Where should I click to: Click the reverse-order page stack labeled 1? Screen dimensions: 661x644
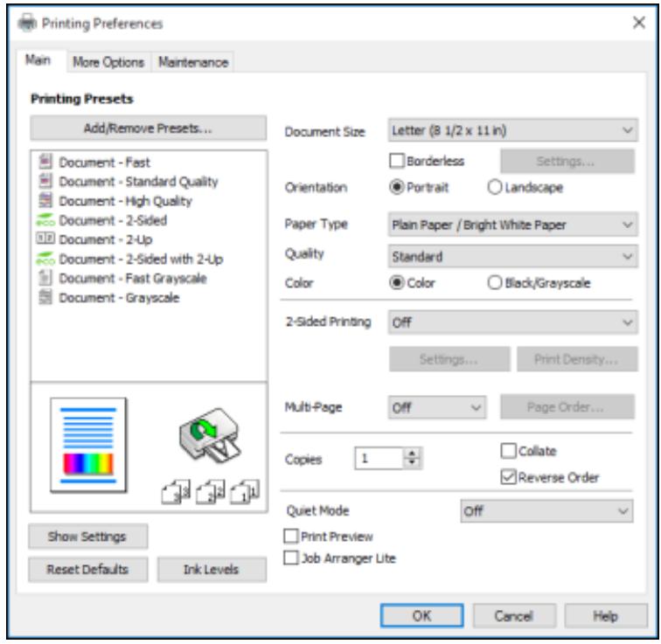point(245,492)
